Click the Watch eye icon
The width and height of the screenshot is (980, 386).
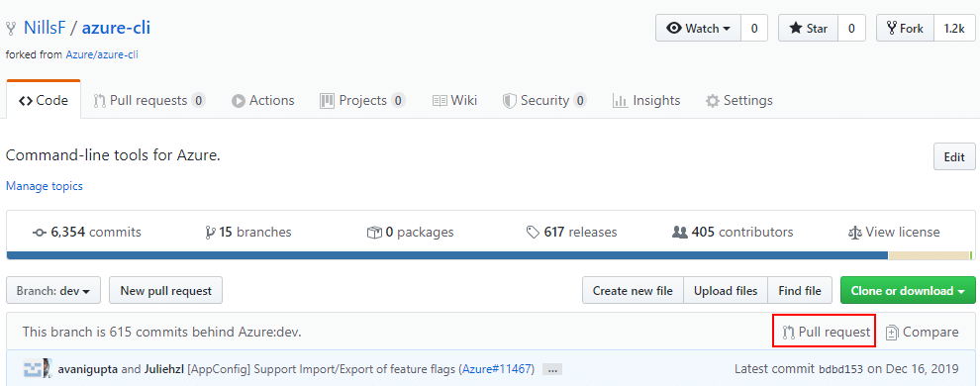pos(674,28)
